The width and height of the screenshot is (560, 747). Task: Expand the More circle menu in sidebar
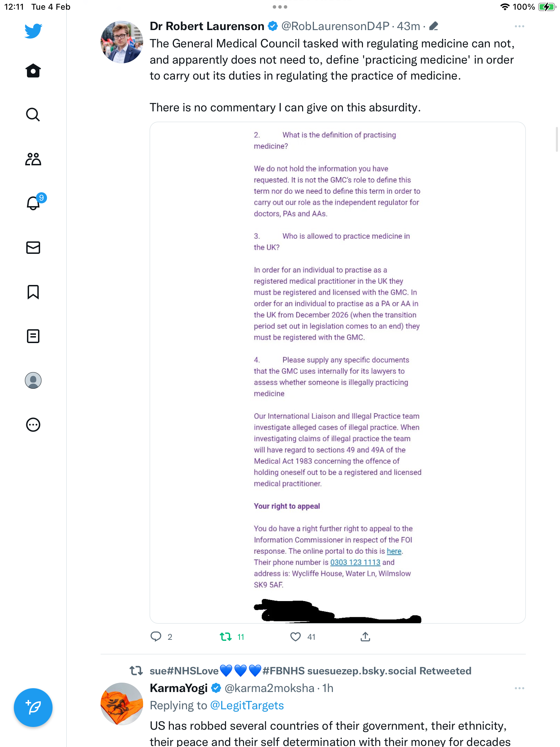[33, 425]
